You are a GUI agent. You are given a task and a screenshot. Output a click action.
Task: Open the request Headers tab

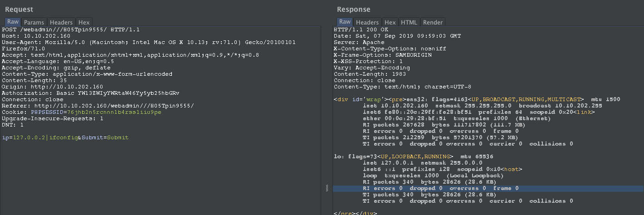point(61,22)
